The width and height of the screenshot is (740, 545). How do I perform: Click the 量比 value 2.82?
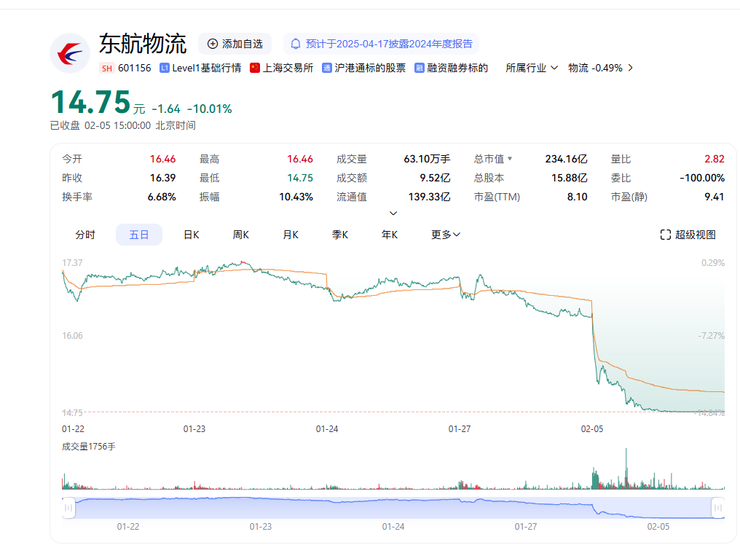click(x=715, y=159)
